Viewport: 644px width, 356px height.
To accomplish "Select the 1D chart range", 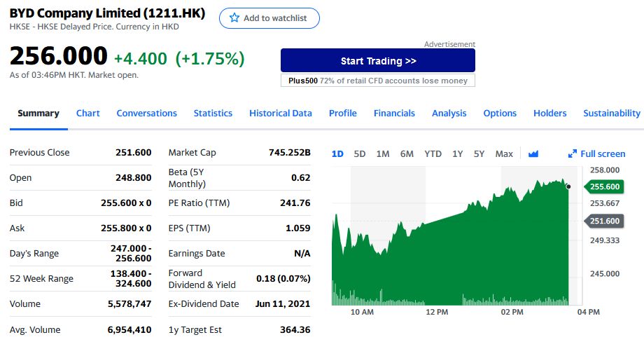I will tap(337, 153).
